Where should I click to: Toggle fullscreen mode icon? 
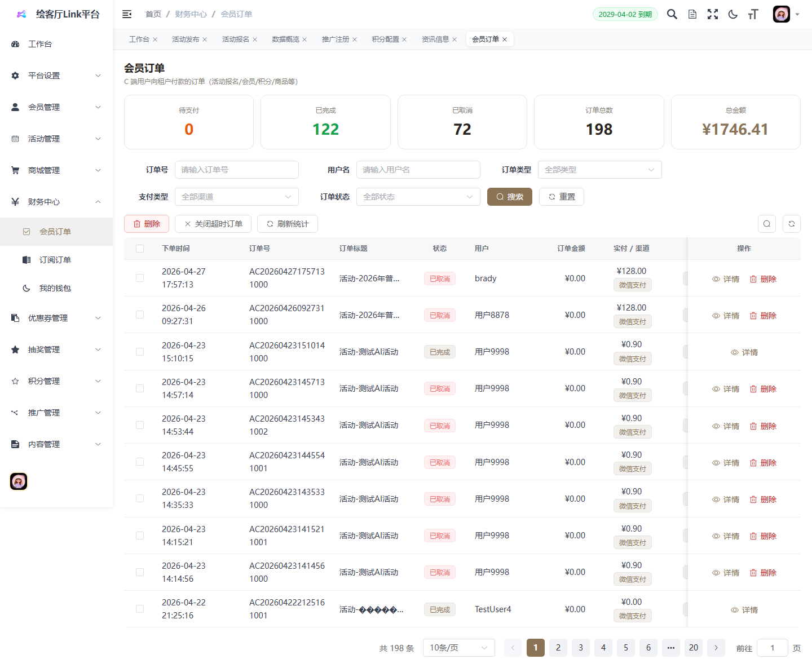point(713,14)
